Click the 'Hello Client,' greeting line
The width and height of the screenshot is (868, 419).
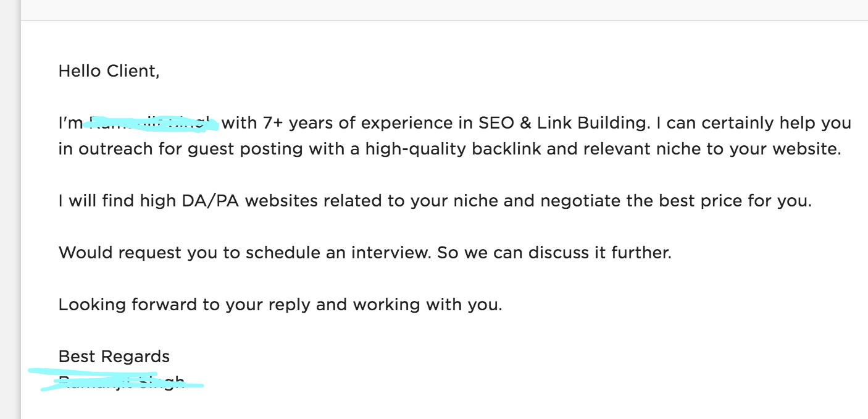pos(109,71)
